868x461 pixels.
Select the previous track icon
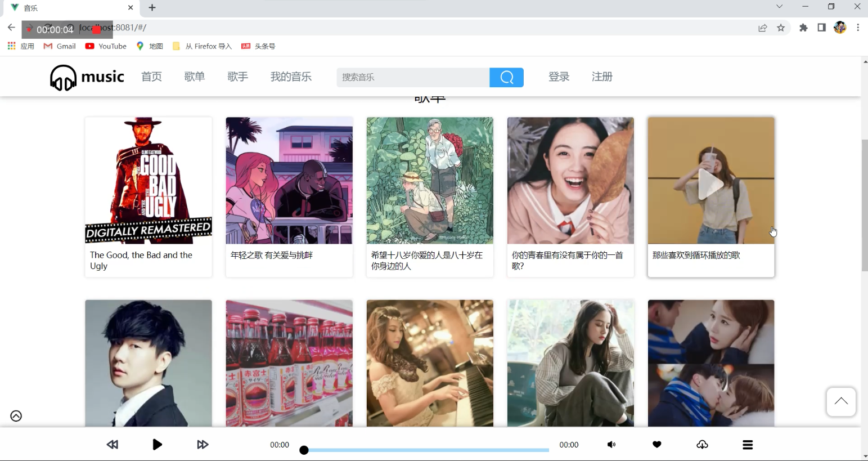(112, 444)
